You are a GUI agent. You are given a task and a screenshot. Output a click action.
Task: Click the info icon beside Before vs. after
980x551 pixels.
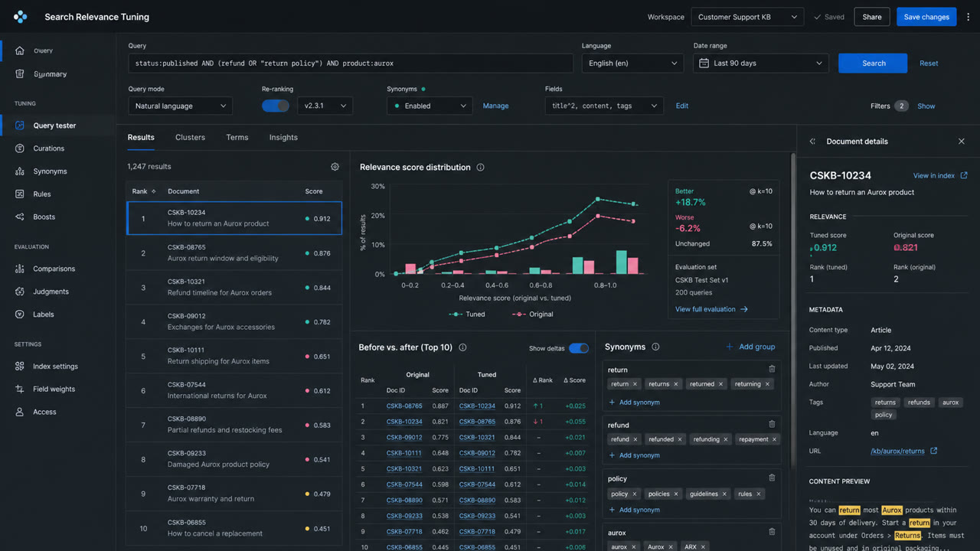coord(462,347)
